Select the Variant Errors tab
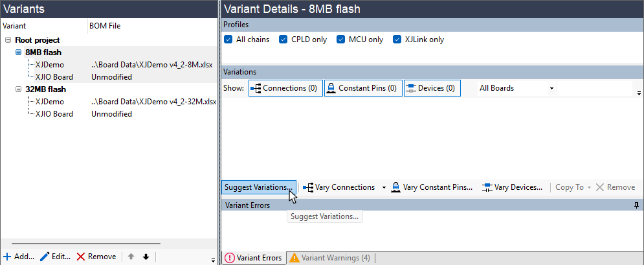Screen dimensions: 644x265 (254, 258)
